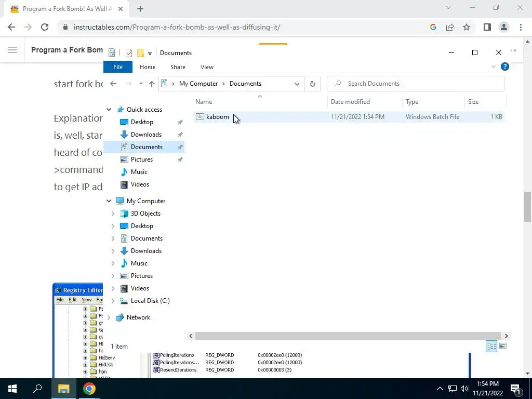Click the Chrome address bar URL
The height and width of the screenshot is (399, 532).
177,27
